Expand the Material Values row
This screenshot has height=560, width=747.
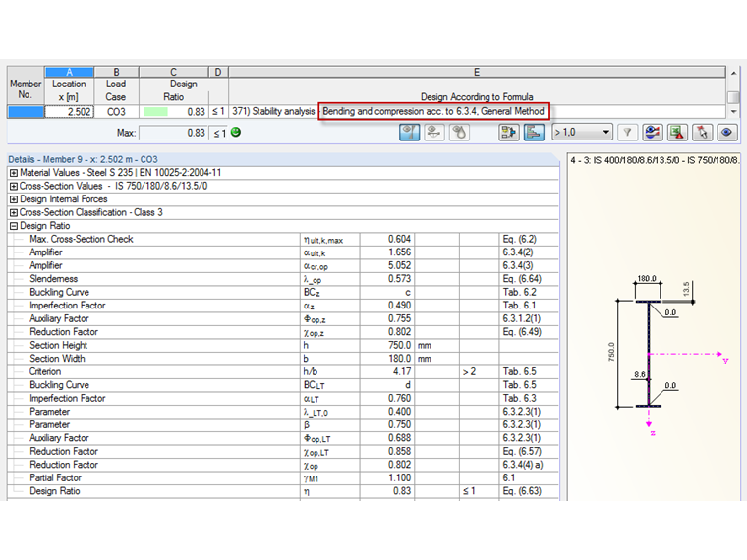pos(14,173)
